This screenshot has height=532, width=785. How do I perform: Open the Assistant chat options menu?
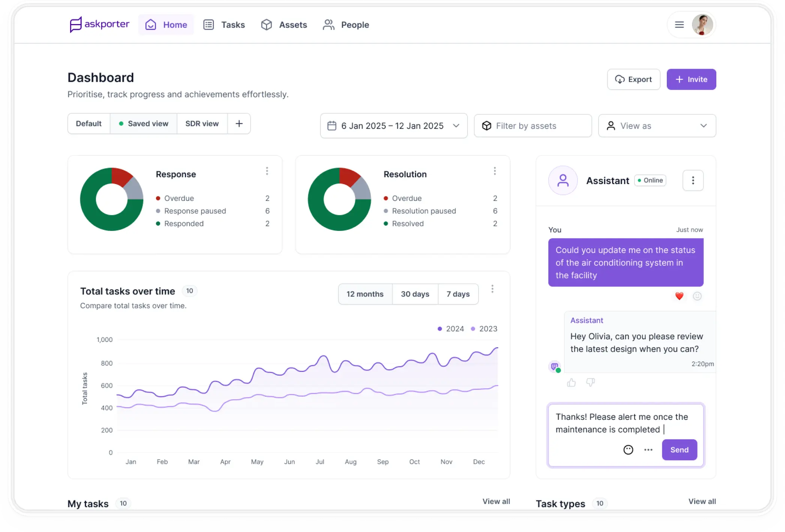[693, 180]
